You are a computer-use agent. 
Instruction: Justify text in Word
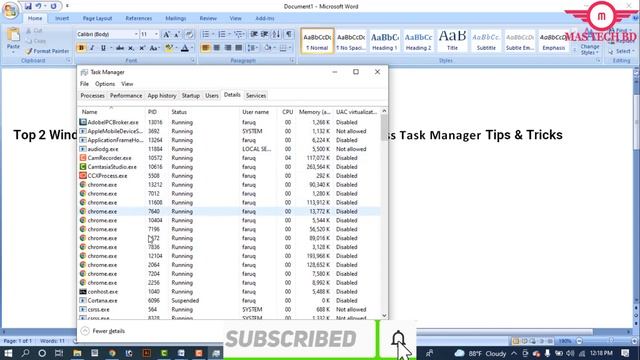point(239,48)
